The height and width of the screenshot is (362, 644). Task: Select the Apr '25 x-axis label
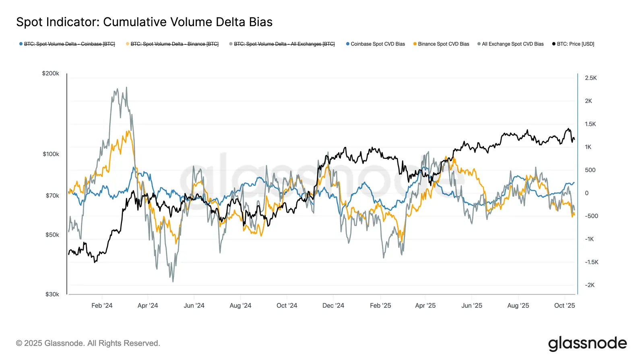coord(425,306)
